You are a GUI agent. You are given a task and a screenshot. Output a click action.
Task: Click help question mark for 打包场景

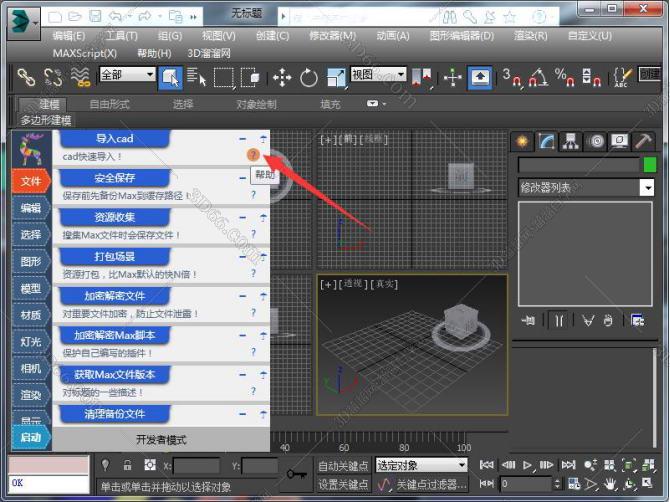[x=253, y=273]
